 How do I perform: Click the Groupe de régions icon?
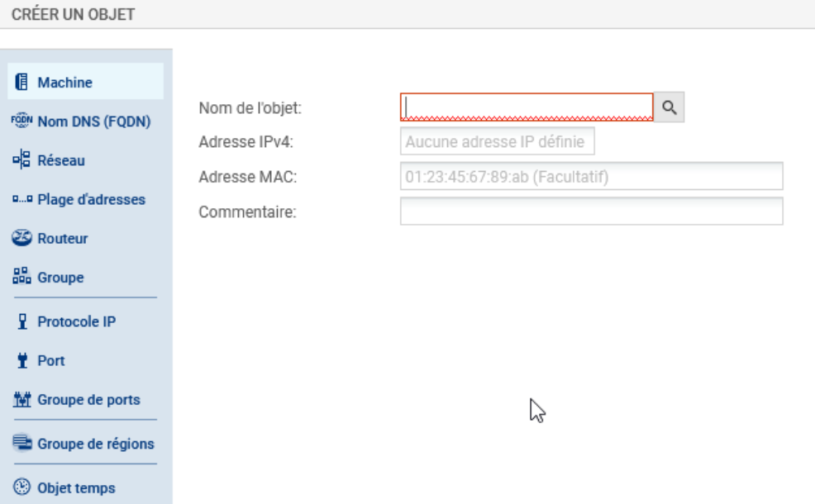[22, 444]
